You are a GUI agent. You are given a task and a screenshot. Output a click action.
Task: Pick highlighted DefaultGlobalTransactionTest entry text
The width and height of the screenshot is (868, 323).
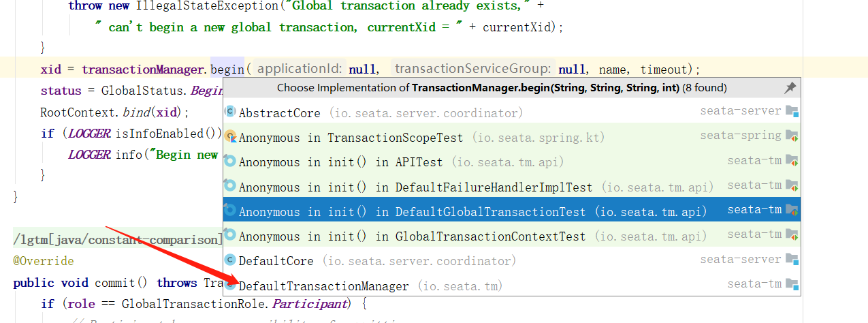(x=413, y=211)
